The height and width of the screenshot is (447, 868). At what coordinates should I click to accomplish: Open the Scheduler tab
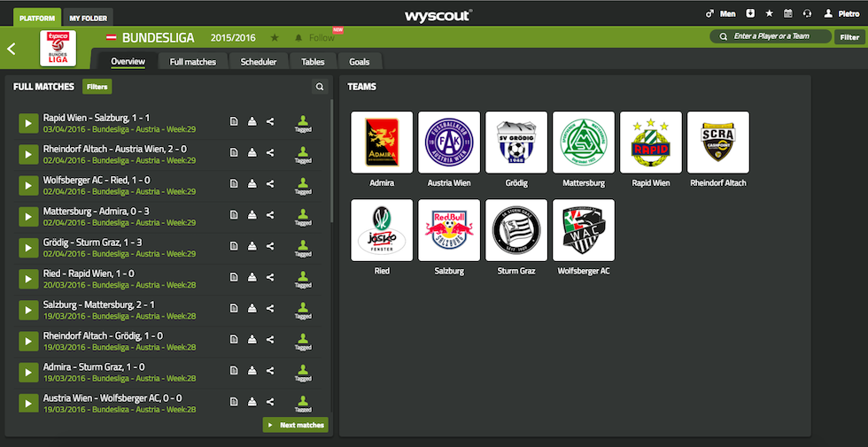[259, 62]
